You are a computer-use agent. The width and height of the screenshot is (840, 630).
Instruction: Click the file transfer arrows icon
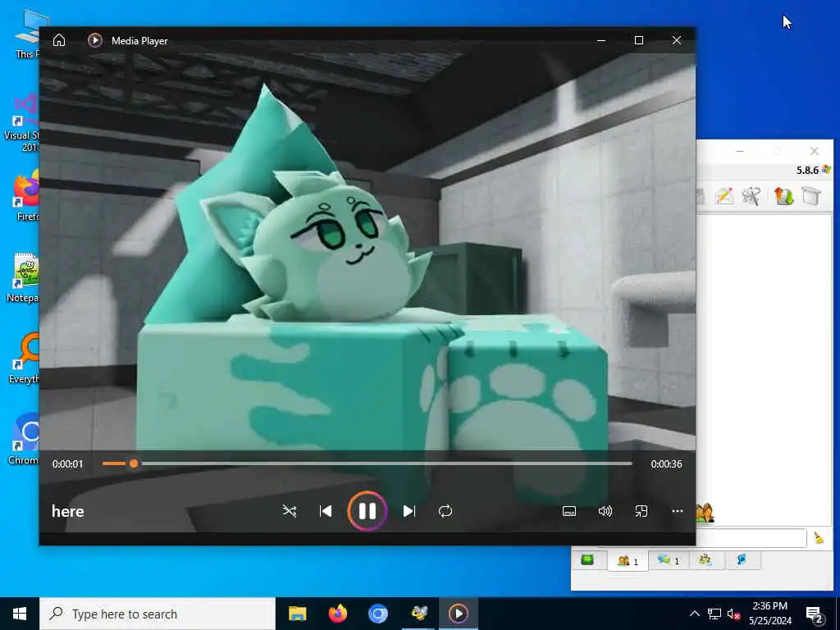(783, 196)
